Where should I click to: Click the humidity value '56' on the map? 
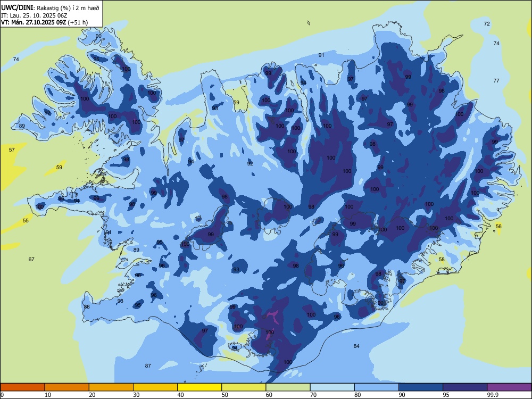(498, 226)
